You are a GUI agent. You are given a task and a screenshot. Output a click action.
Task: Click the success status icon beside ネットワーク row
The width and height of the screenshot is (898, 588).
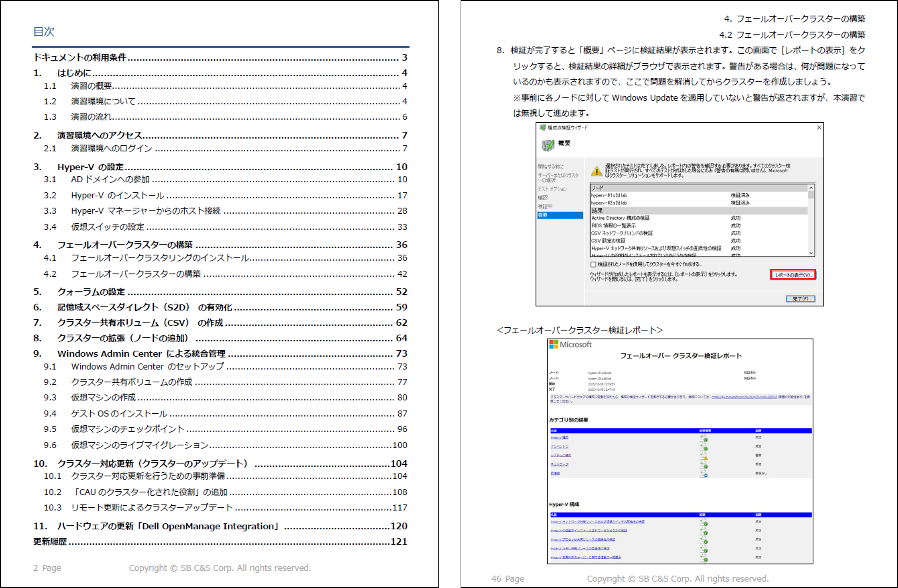click(x=704, y=465)
